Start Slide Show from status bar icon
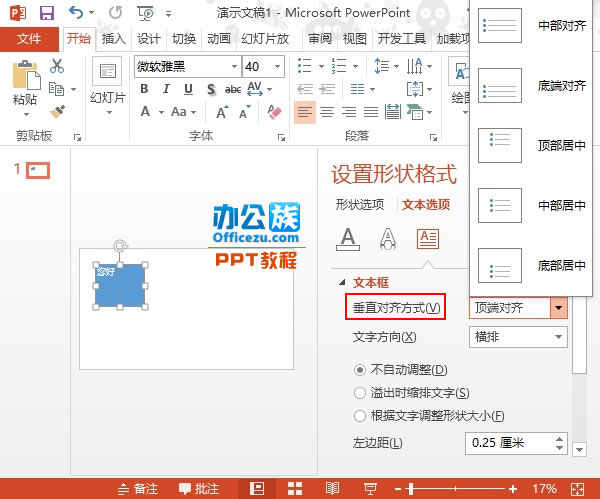Image resolution: width=600 pixels, height=499 pixels. click(369, 488)
